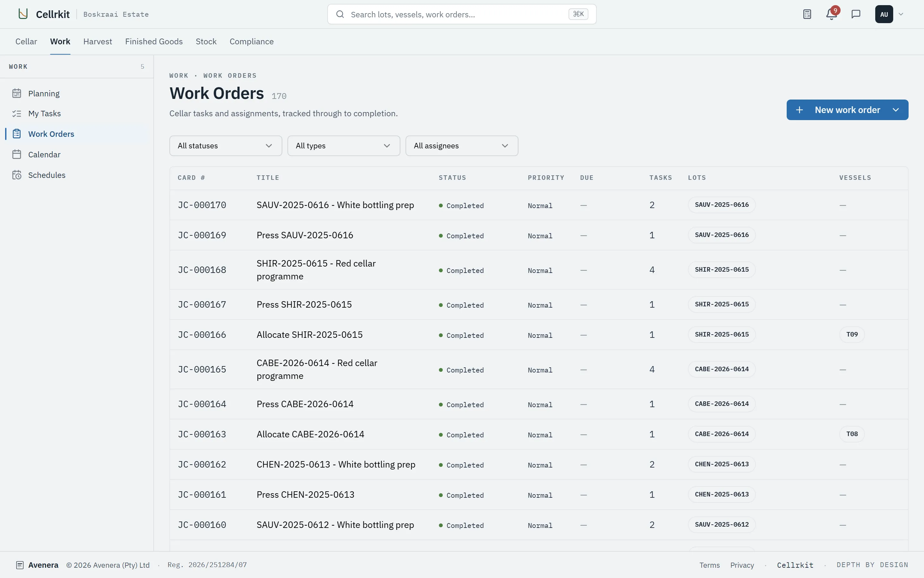The height and width of the screenshot is (578, 924).
Task: Go to Calendar in sidebar
Action: coord(77,154)
